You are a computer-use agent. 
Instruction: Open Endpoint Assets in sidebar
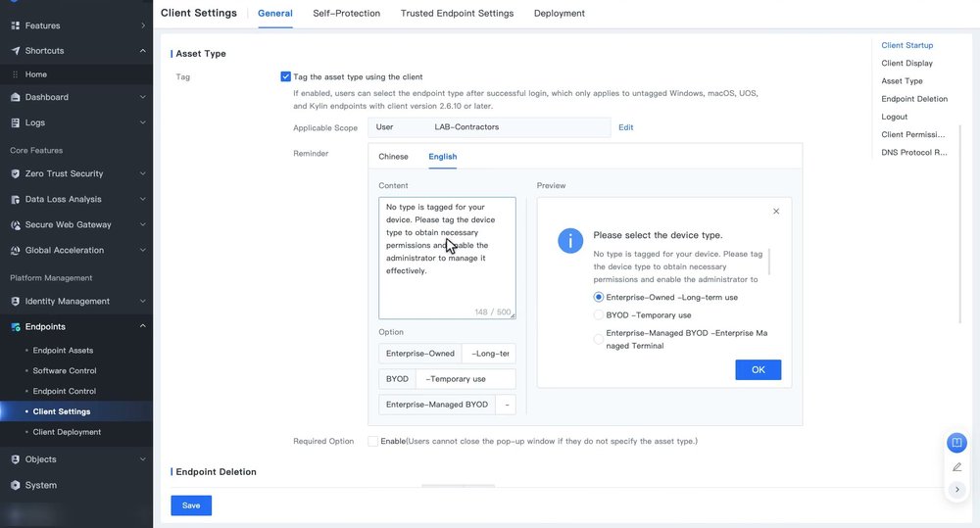[63, 351]
